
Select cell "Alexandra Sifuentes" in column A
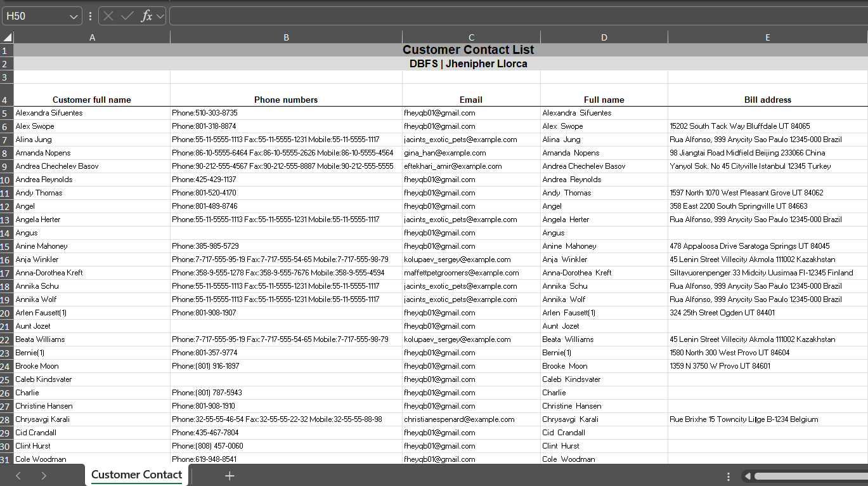pos(92,113)
